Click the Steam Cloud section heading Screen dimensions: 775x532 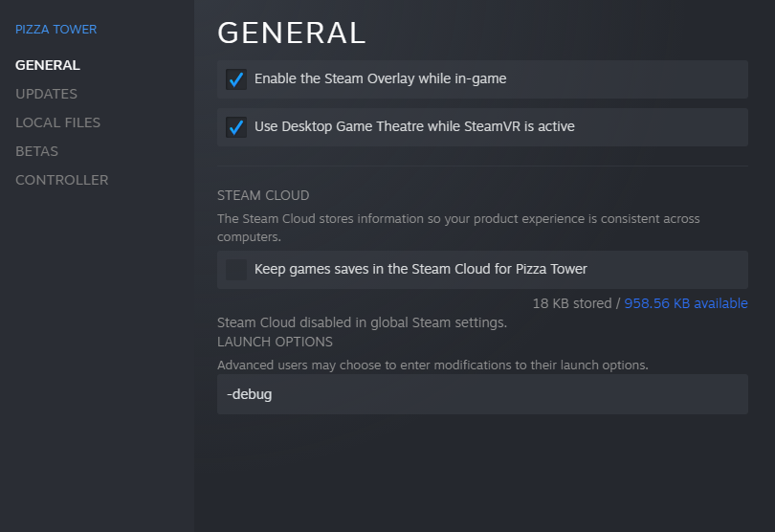pos(263,195)
